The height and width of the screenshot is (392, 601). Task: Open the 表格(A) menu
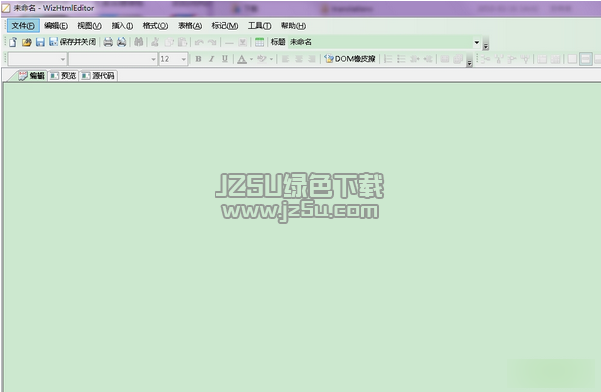tap(190, 26)
